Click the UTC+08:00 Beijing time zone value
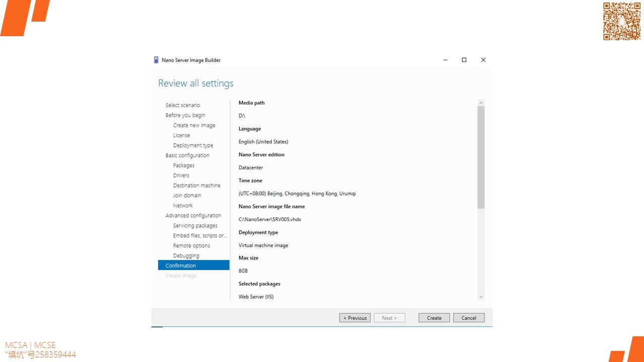The height and width of the screenshot is (362, 644). (297, 194)
